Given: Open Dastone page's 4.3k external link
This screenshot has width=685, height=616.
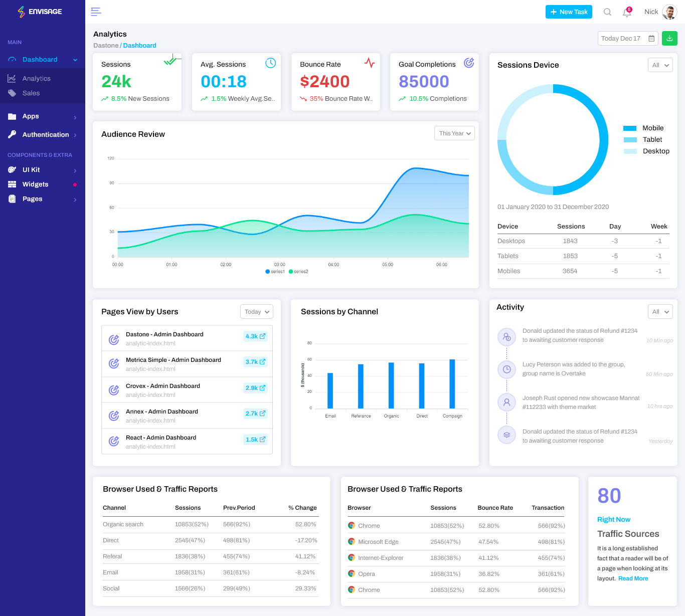Looking at the screenshot, I should 255,336.
